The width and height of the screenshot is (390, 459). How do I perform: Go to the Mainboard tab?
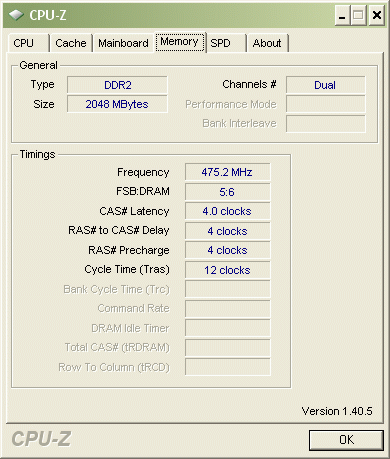(123, 43)
